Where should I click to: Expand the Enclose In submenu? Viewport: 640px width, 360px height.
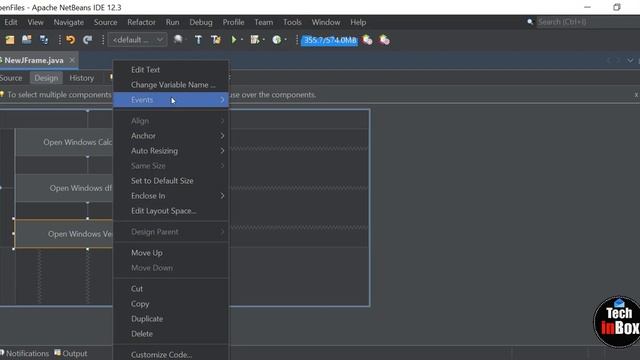point(171,196)
